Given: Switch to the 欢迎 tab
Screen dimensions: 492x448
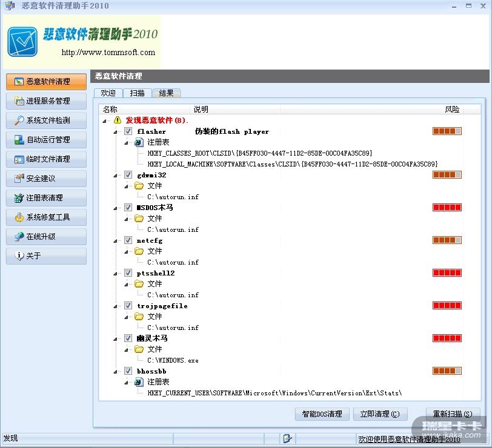Looking at the screenshot, I should point(108,93).
